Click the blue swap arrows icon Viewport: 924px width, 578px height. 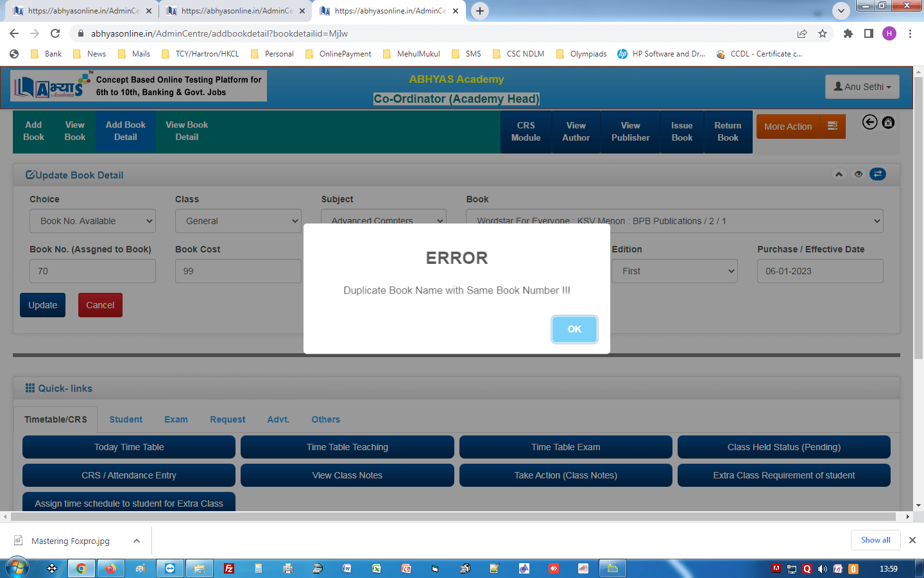[877, 174]
